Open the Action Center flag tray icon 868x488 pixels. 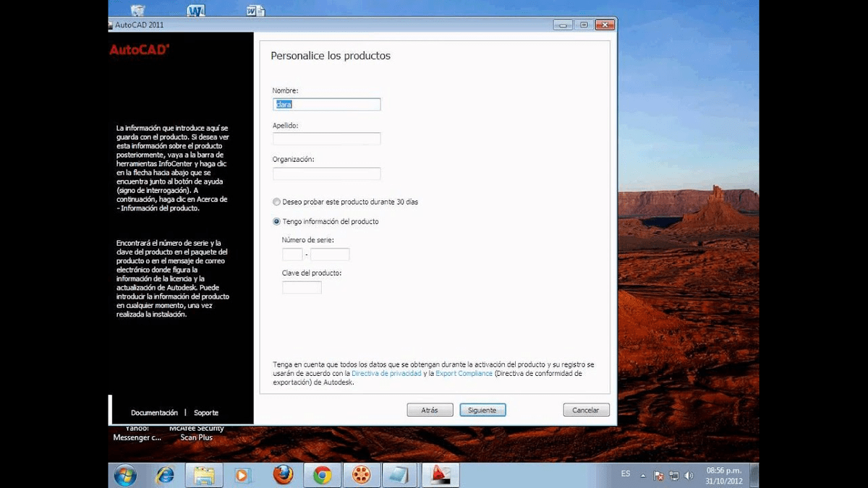coord(659,476)
